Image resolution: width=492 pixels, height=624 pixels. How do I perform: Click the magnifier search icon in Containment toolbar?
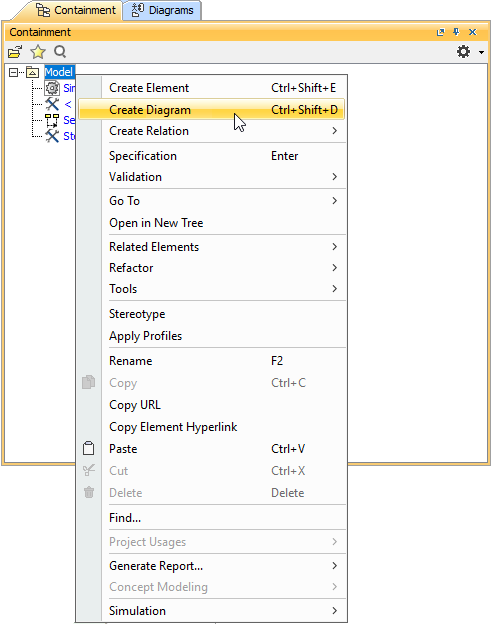point(60,52)
